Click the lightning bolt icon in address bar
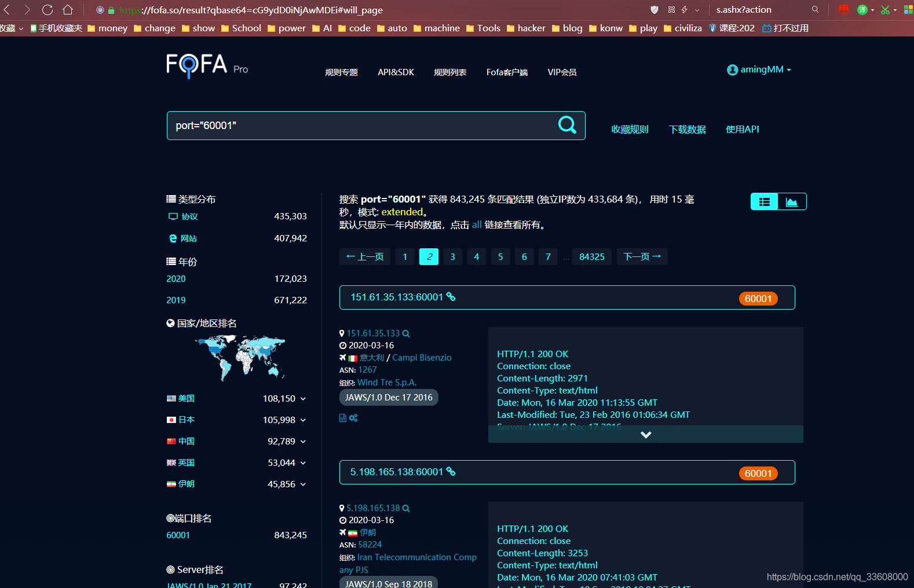The width and height of the screenshot is (914, 588). click(685, 10)
